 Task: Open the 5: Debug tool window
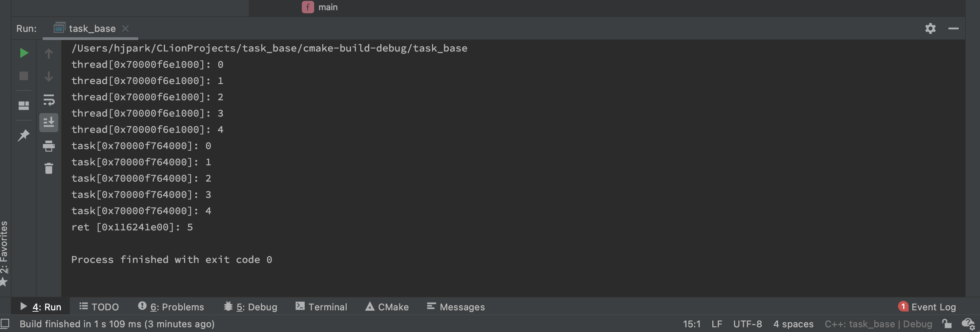(x=250, y=307)
